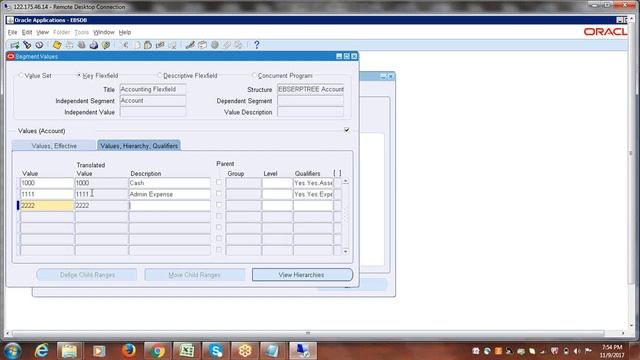Toggle the checkbox beside Values (Account) heading
The image size is (640, 360).
[x=347, y=130]
